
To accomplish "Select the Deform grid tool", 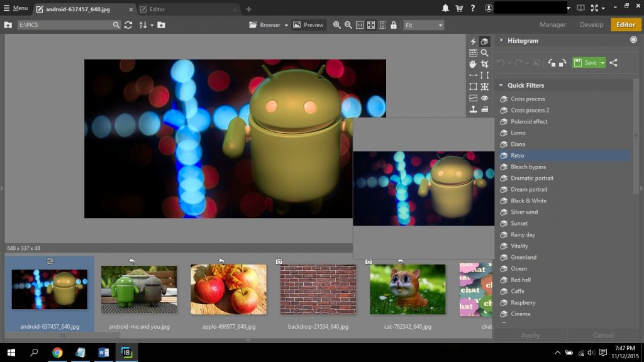I will (x=485, y=87).
